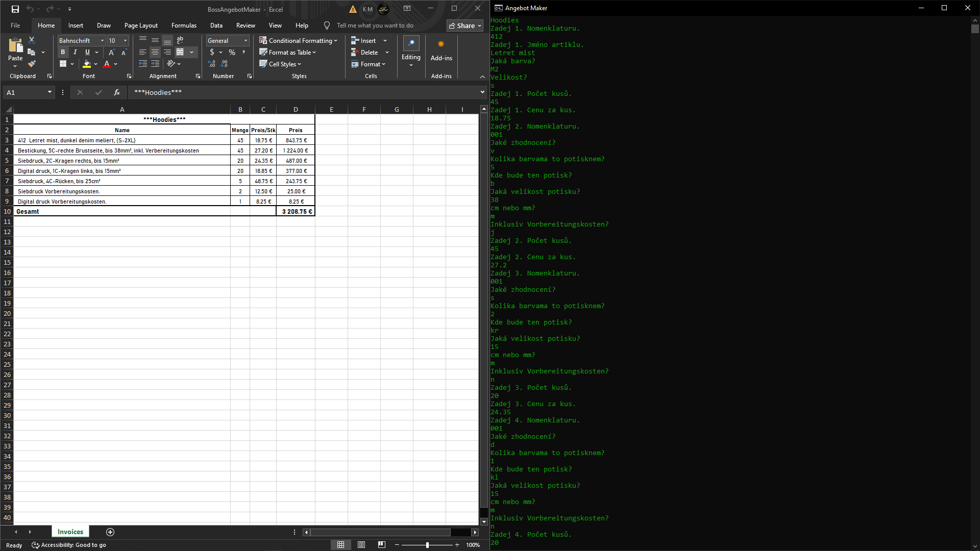The width and height of the screenshot is (980, 551).
Task: Apply the yellow fill color swatch
Action: point(87,64)
